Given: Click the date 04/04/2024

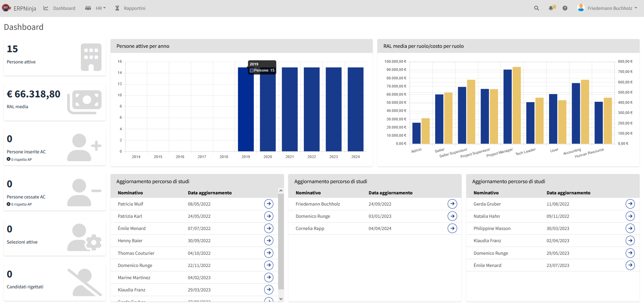Looking at the screenshot, I should click(x=380, y=228).
